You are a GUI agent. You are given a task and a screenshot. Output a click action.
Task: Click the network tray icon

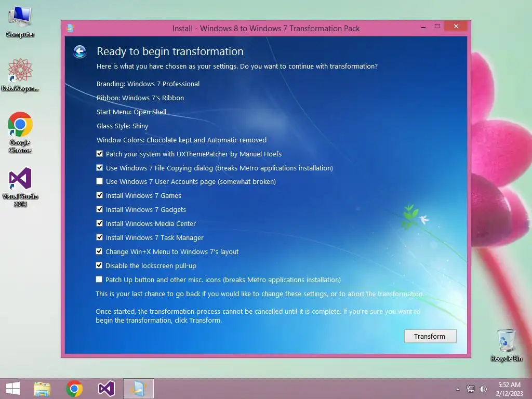(x=471, y=389)
